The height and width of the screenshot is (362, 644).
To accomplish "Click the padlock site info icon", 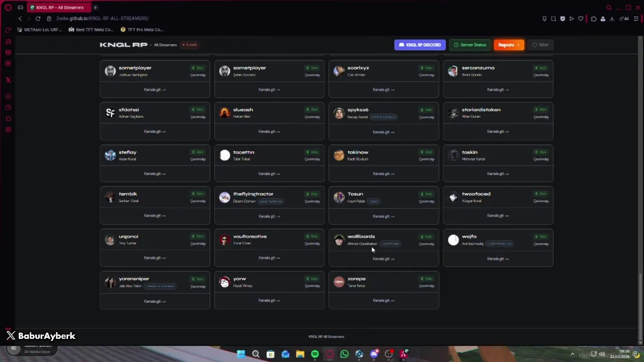I will pos(49,19).
